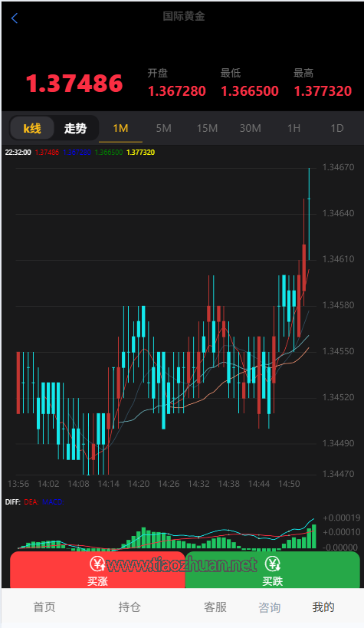Select the 1D timeframe tab
The height and width of the screenshot is (628, 364).
(x=336, y=129)
